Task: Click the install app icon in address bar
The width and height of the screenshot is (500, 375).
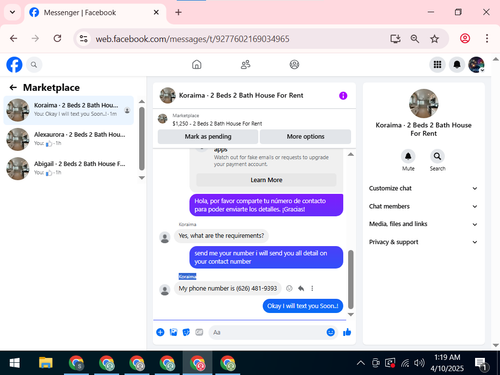Action: click(395, 39)
